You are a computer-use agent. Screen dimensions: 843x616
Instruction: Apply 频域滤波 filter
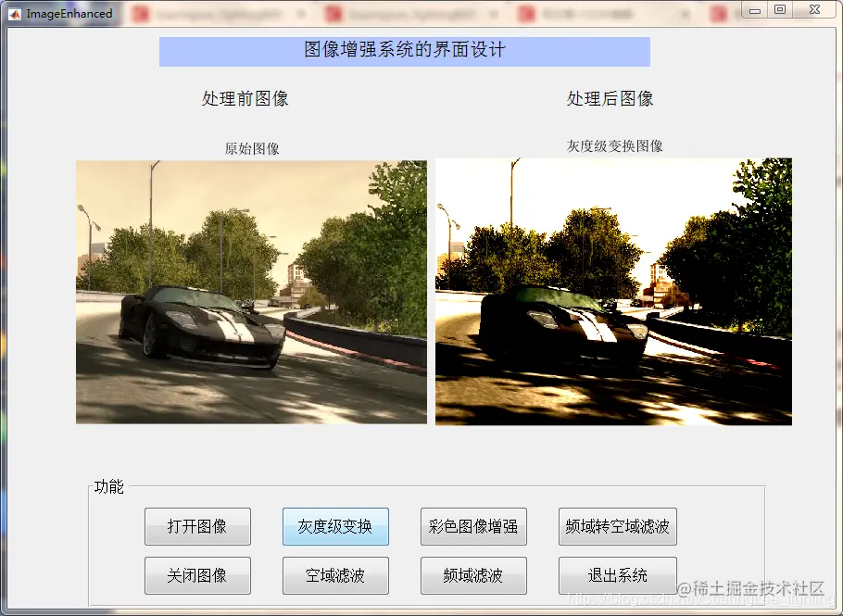(x=473, y=575)
